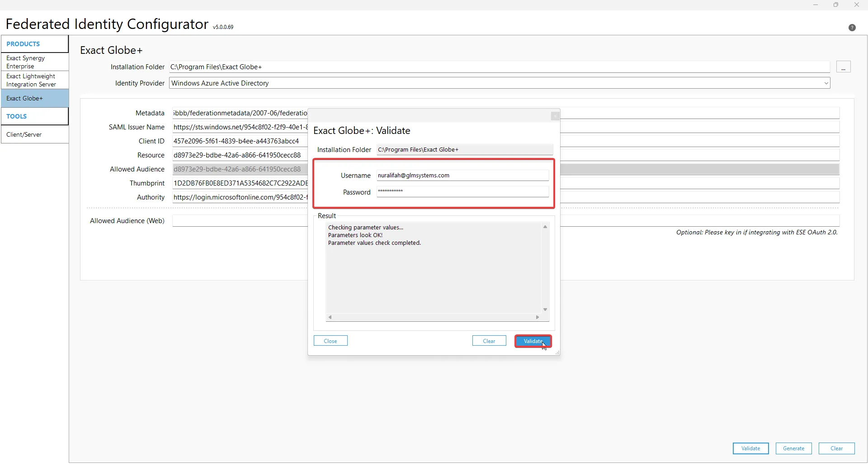Click the browse installation folder ellipsis button
The image size is (868, 467).
point(843,67)
